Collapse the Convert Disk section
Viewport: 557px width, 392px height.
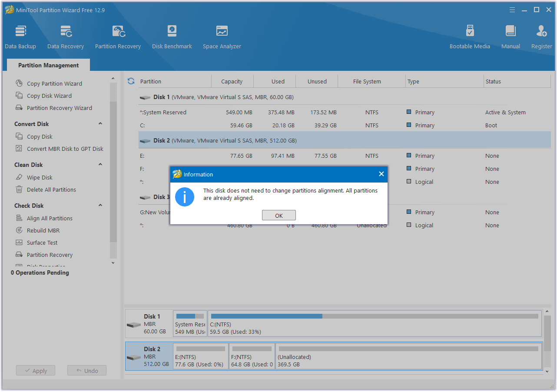click(x=100, y=124)
